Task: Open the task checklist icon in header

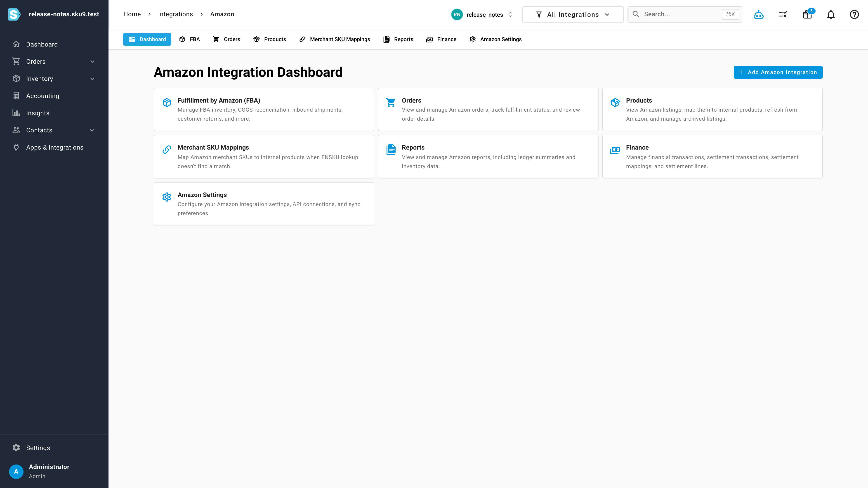Action: tap(782, 14)
